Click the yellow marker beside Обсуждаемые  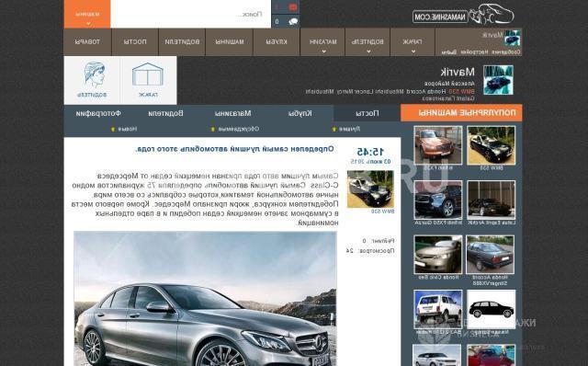(x=213, y=129)
